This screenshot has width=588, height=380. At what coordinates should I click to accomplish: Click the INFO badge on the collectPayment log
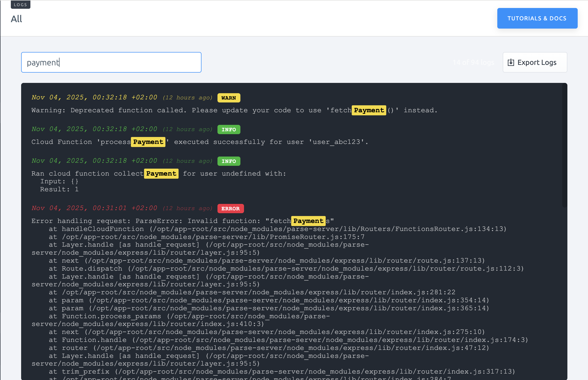[229, 161]
